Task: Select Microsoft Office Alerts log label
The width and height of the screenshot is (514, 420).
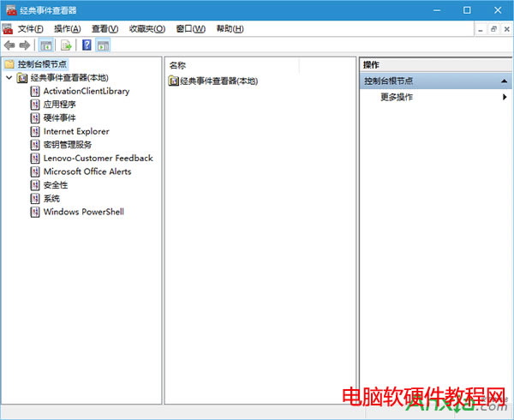Action: point(87,171)
